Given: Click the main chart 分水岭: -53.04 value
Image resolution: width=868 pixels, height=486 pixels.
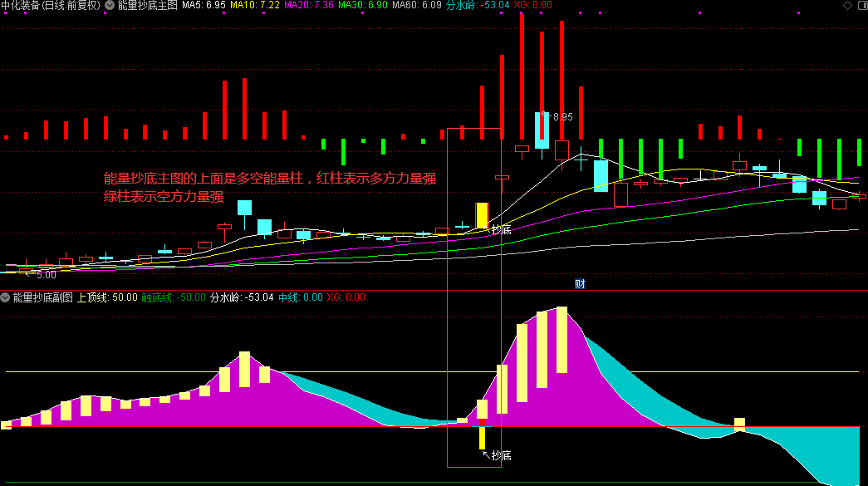Looking at the screenshot, I should (x=478, y=5).
